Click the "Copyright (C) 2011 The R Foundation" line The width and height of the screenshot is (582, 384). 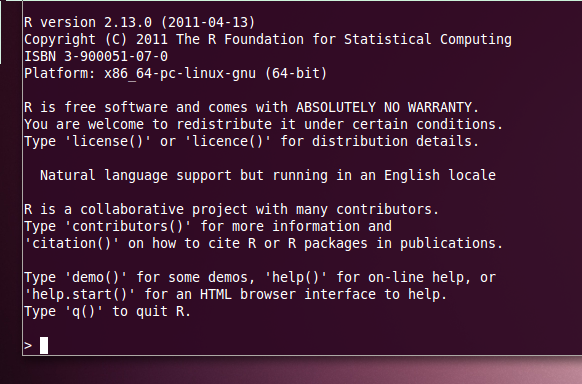click(268, 39)
